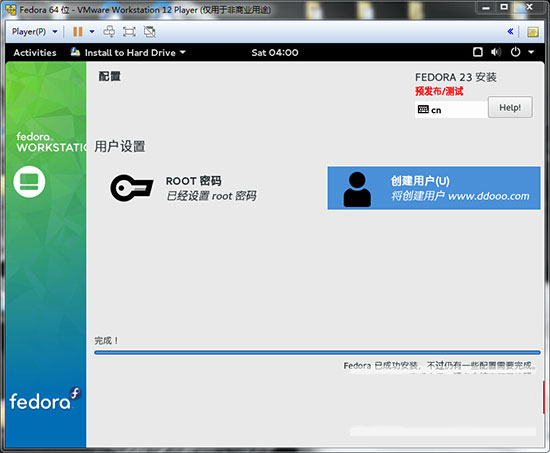Click the Install to Hard Drive app icon
550x453 pixels.
click(x=75, y=52)
